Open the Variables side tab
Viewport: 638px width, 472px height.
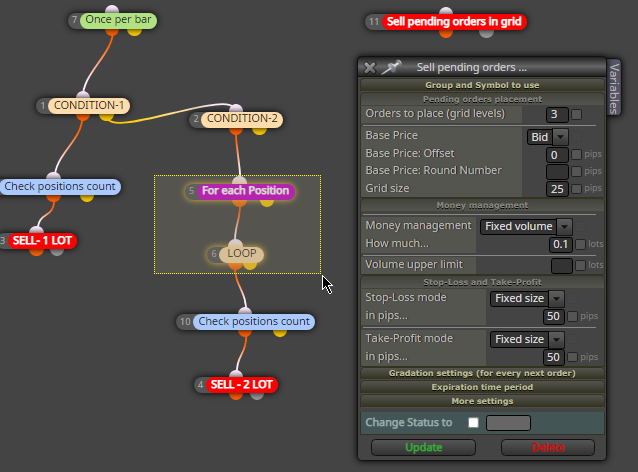614,88
